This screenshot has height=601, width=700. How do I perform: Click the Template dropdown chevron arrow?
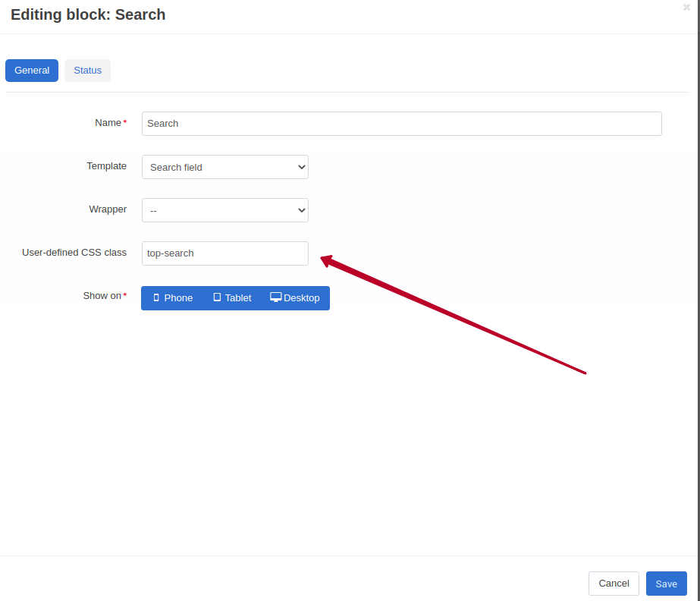[x=301, y=167]
